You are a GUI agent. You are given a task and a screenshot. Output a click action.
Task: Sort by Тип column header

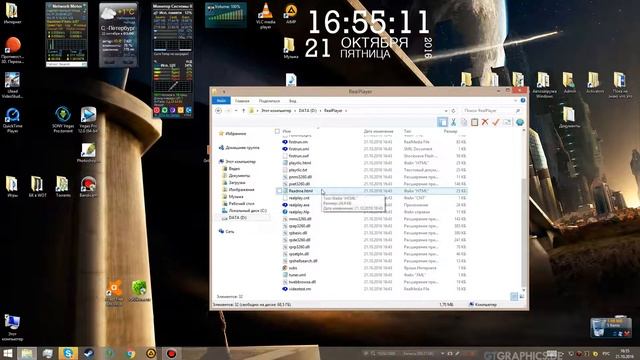click(x=407, y=131)
